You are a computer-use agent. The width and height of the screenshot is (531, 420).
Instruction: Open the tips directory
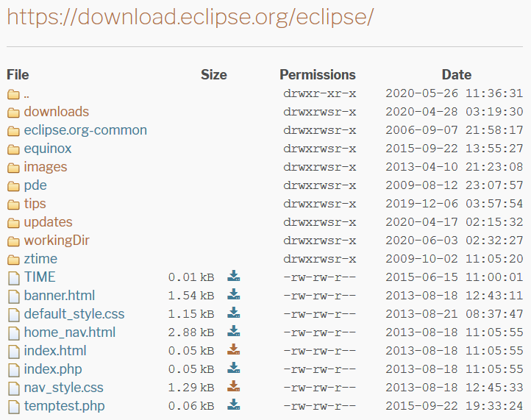(35, 204)
